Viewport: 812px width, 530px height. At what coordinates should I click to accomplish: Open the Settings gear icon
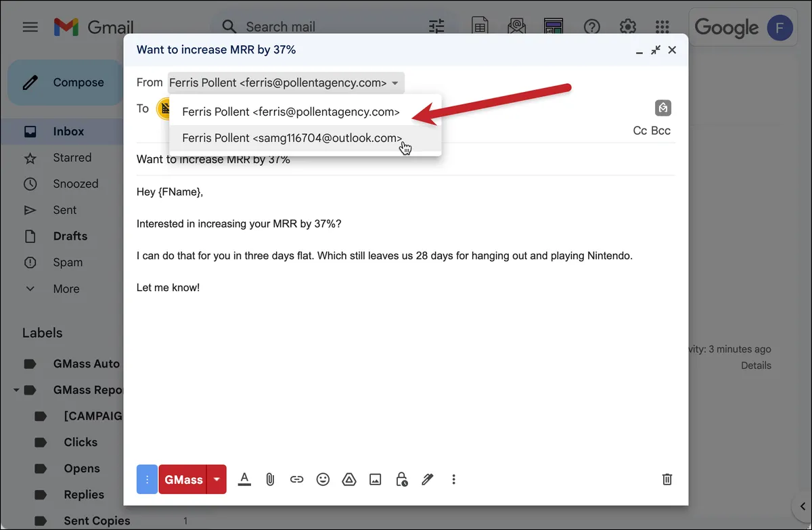click(628, 26)
